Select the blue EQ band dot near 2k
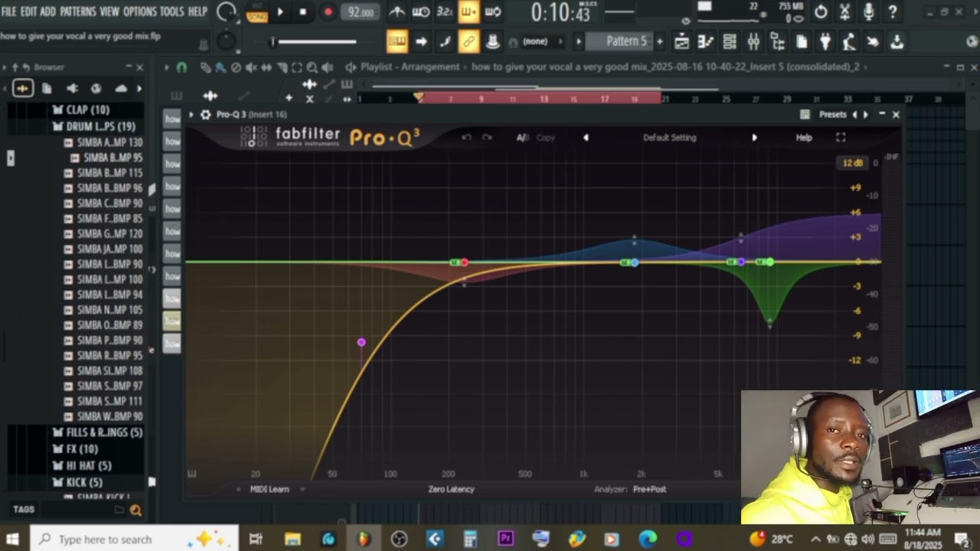 pos(635,262)
